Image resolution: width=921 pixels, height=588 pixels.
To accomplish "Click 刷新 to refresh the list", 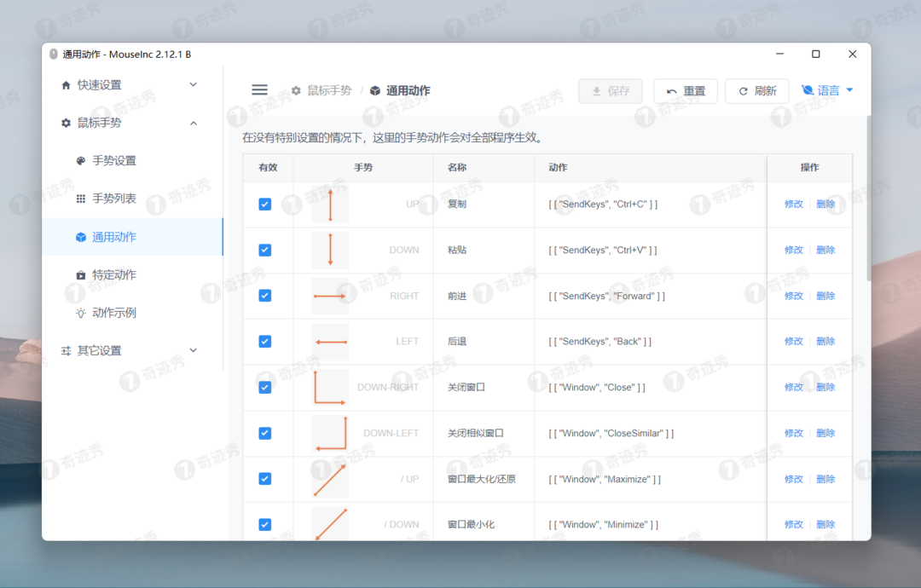I will pyautogui.click(x=756, y=89).
